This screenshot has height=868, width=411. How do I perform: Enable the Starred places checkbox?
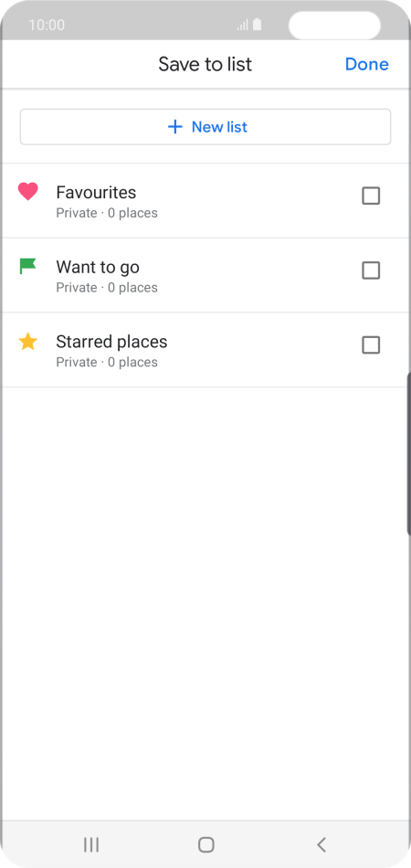[x=371, y=344]
